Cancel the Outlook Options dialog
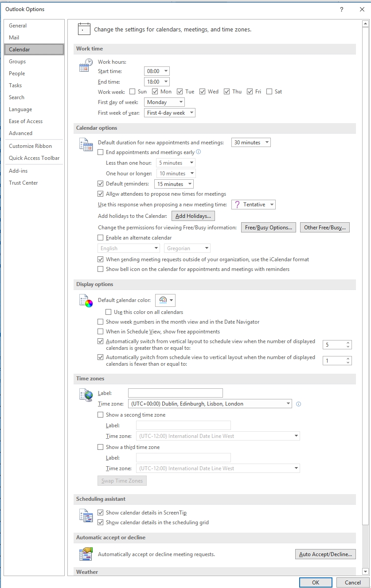 point(353,583)
